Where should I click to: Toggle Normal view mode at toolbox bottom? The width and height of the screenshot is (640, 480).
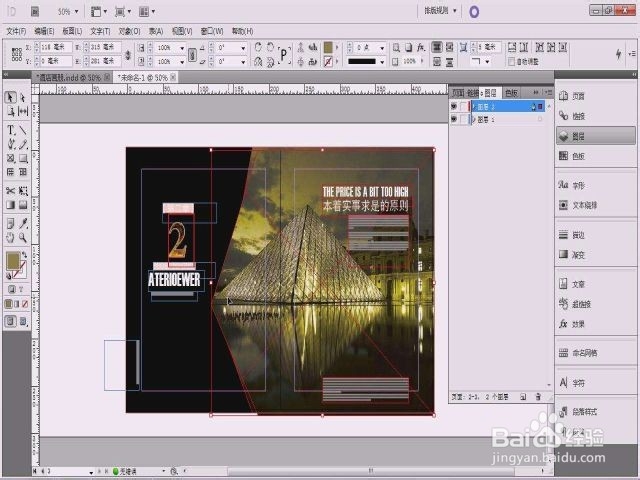(11, 321)
